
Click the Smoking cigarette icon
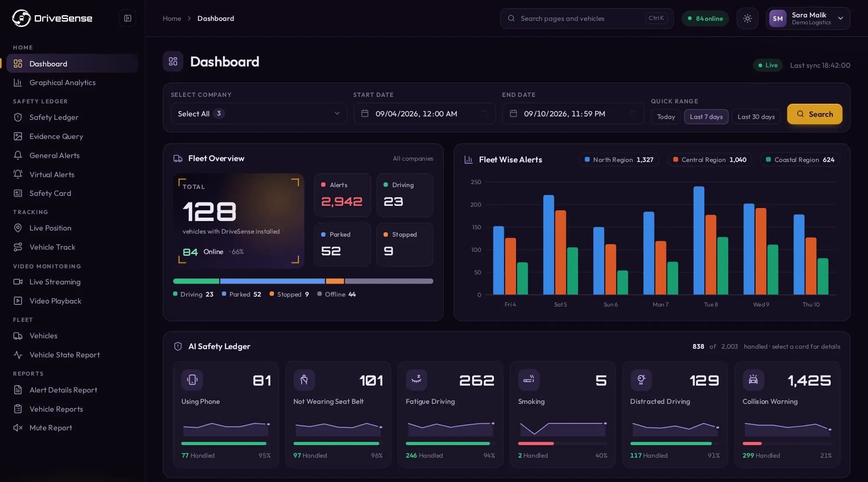tap(529, 380)
